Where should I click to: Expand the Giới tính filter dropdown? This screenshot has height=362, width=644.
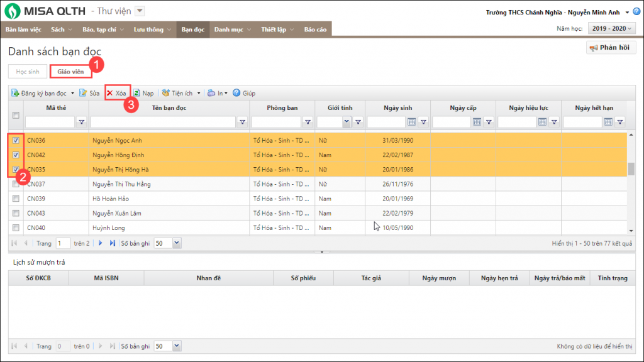(x=346, y=122)
